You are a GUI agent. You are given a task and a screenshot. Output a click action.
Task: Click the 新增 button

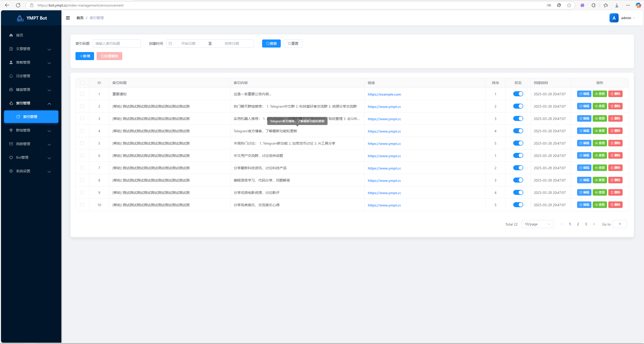[85, 56]
